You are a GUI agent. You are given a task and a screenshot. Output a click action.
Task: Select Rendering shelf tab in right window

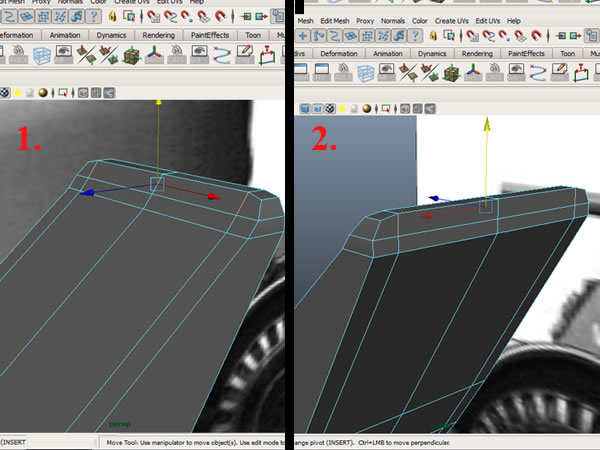click(475, 53)
